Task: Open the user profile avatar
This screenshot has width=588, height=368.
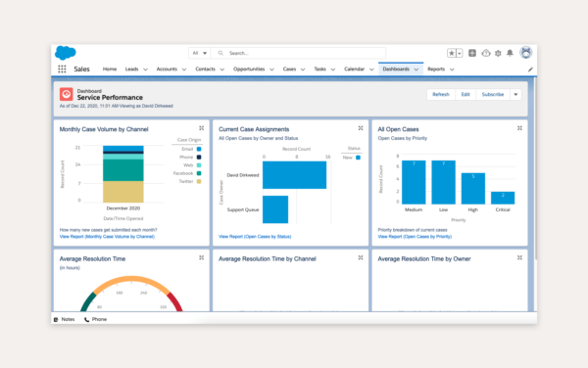Action: [525, 53]
